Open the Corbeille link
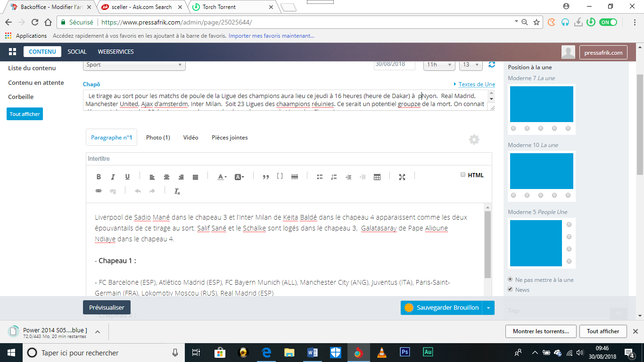 (x=21, y=97)
